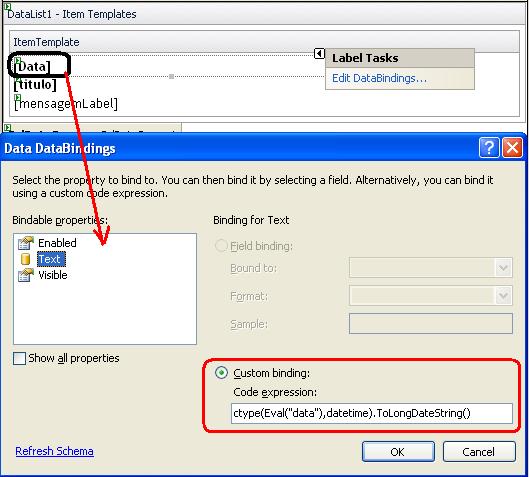Image resolution: width=529 pixels, height=477 pixels.
Task: Click the Refresh Schema link
Action: [x=54, y=451]
